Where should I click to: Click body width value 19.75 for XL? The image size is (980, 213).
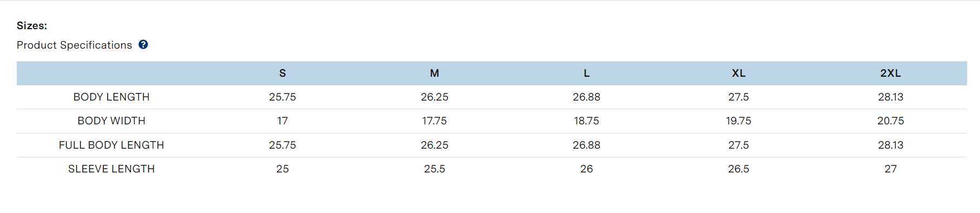pos(738,121)
